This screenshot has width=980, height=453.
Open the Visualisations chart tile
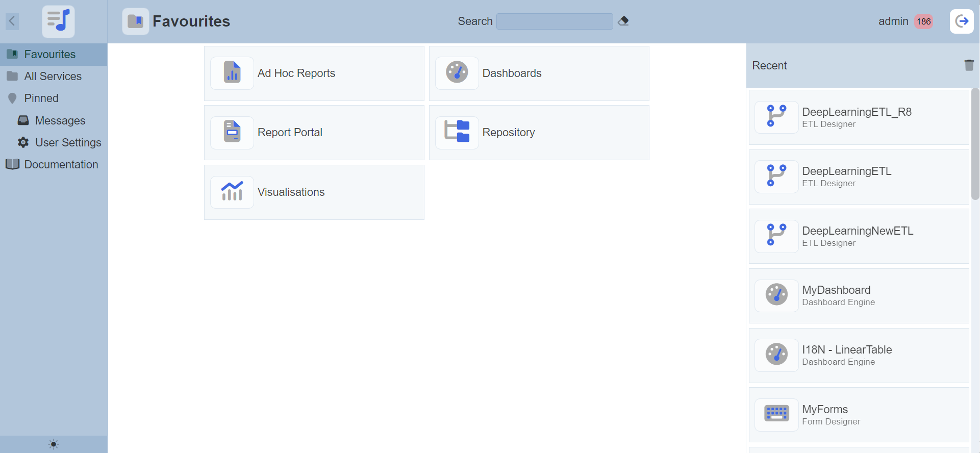[314, 192]
